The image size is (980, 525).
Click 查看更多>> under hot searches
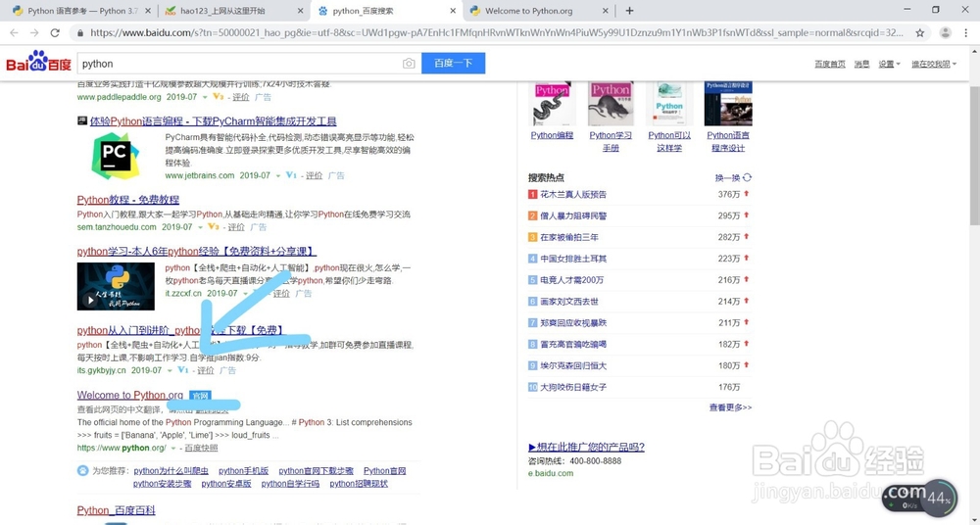point(730,407)
